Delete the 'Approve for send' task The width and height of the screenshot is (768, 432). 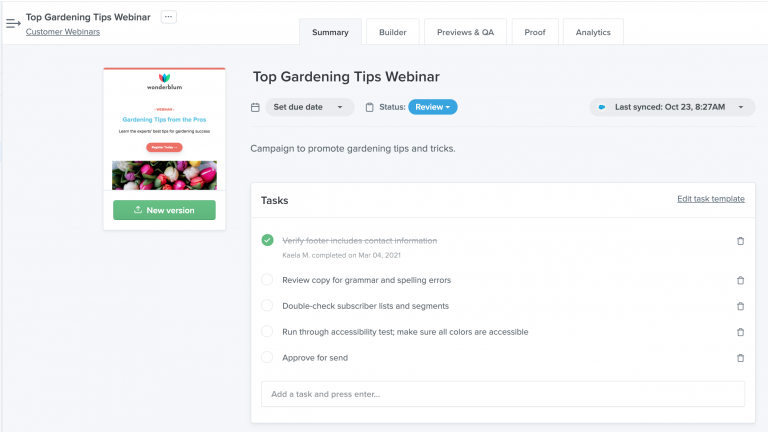[x=741, y=358]
